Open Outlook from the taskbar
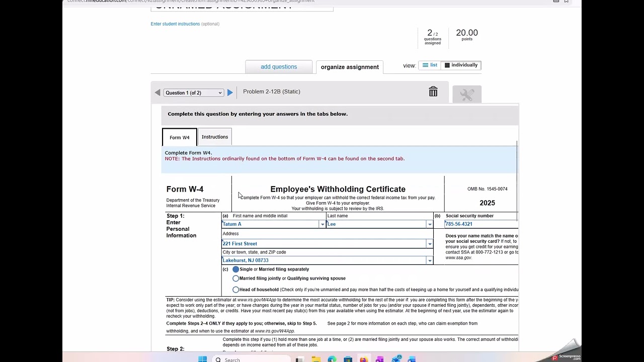 point(396,359)
